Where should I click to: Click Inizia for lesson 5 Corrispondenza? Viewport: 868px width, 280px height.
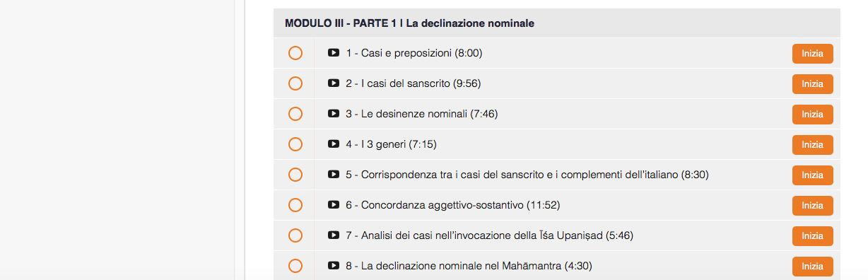813,175
